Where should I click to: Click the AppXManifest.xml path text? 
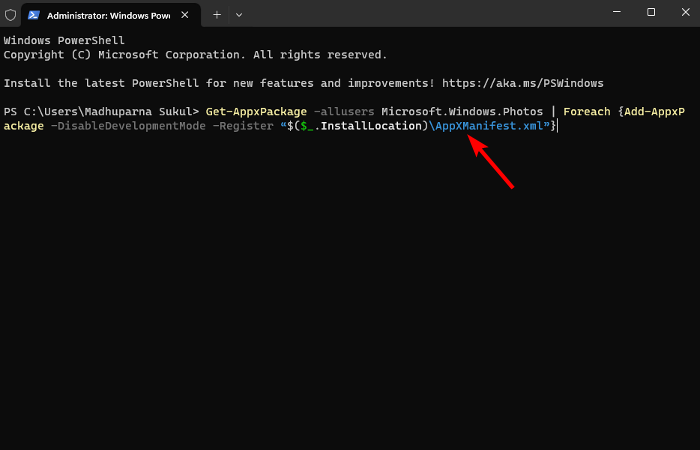488,126
